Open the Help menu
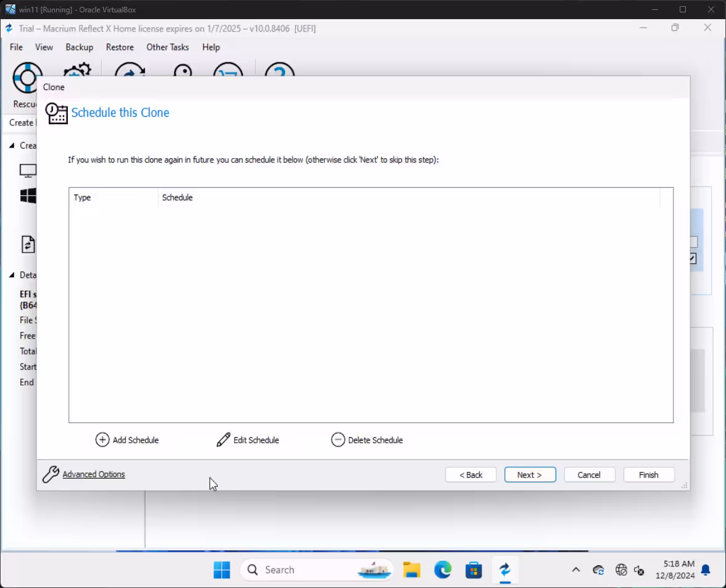This screenshot has width=726, height=588. tap(211, 48)
